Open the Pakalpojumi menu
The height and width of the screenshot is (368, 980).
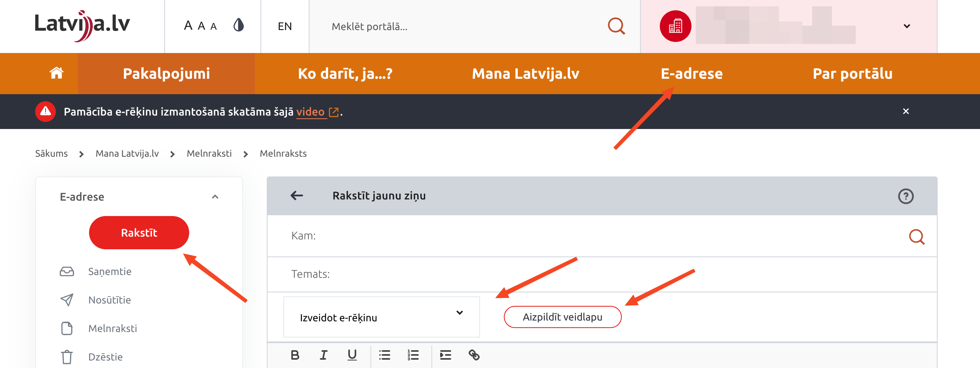click(166, 74)
